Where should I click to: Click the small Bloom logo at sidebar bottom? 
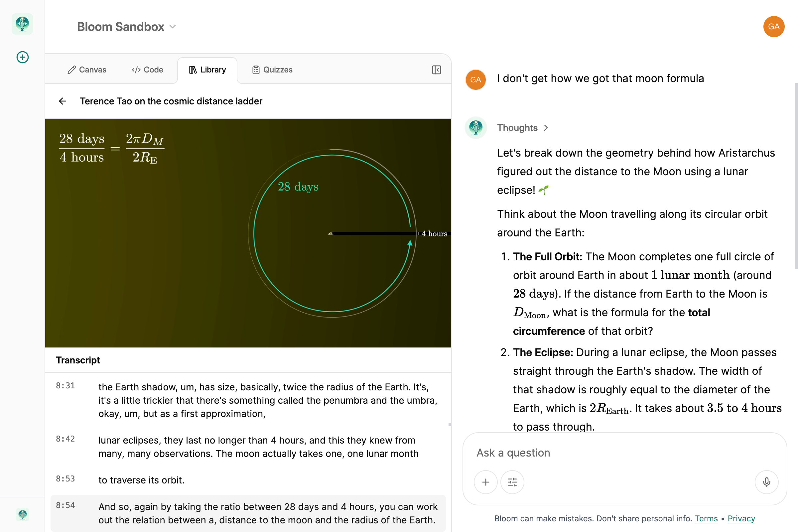click(22, 515)
